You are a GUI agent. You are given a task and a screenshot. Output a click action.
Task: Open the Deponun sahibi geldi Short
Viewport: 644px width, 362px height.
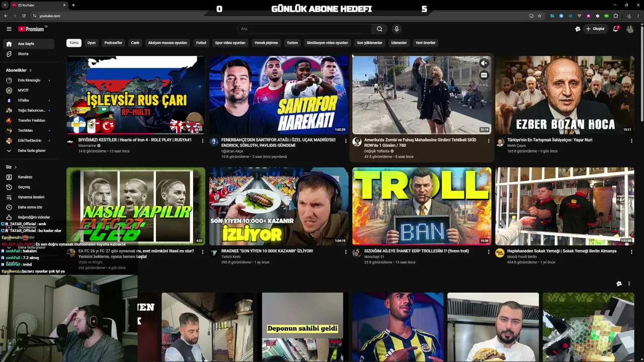pyautogui.click(x=303, y=327)
